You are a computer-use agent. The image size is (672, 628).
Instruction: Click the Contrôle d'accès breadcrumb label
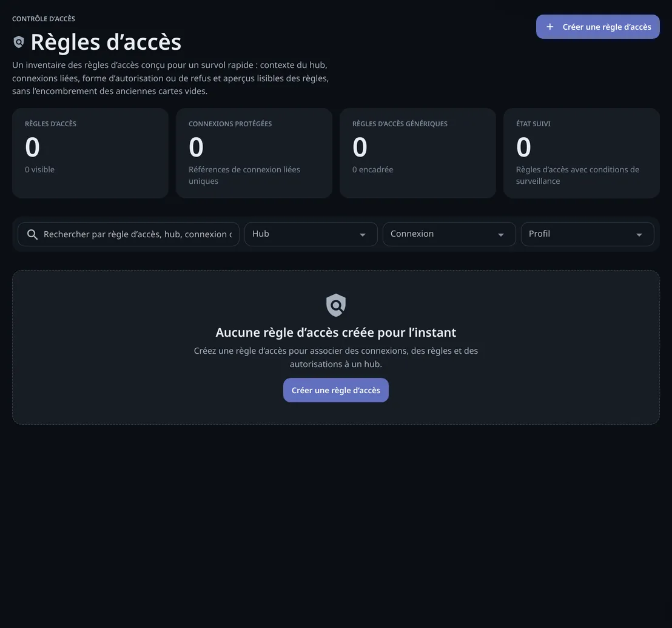tap(44, 19)
